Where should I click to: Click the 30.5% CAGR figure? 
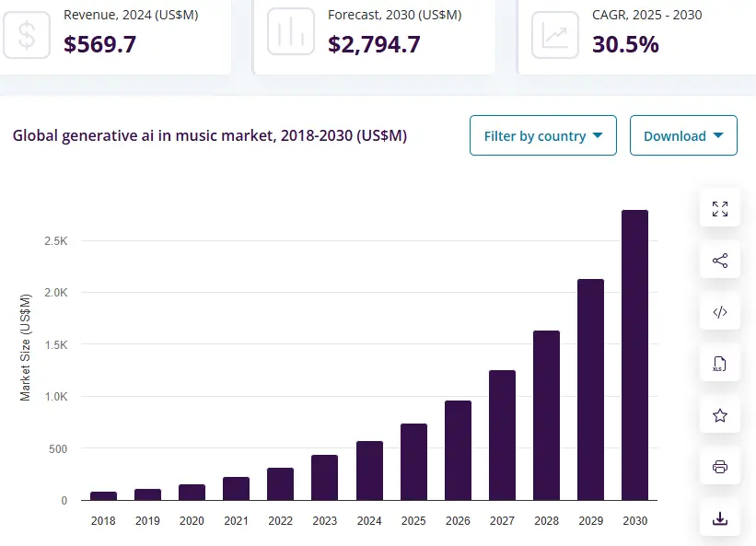point(626,44)
